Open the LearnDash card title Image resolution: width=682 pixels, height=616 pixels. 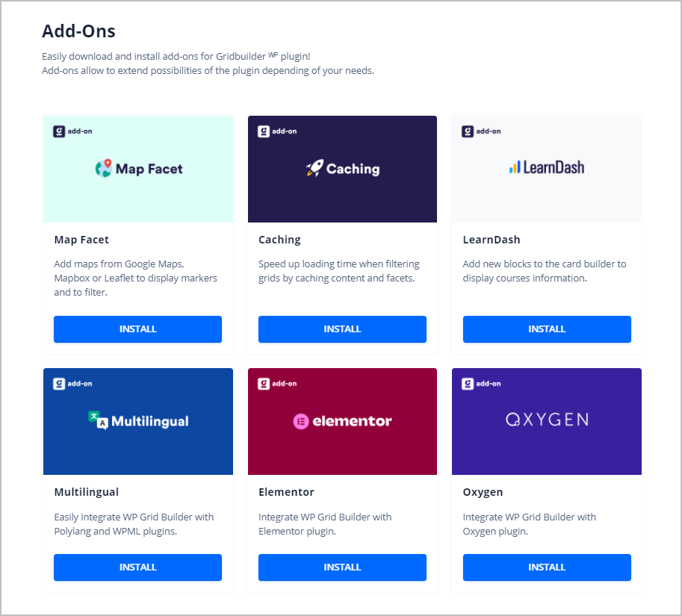tap(491, 240)
